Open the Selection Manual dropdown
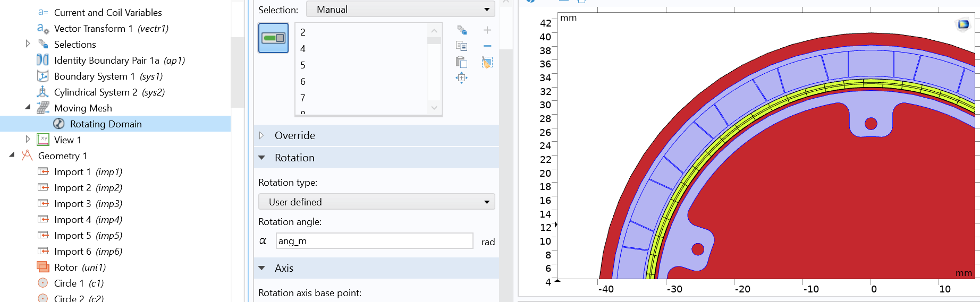Screen dimensions: 980x302 point(400,10)
